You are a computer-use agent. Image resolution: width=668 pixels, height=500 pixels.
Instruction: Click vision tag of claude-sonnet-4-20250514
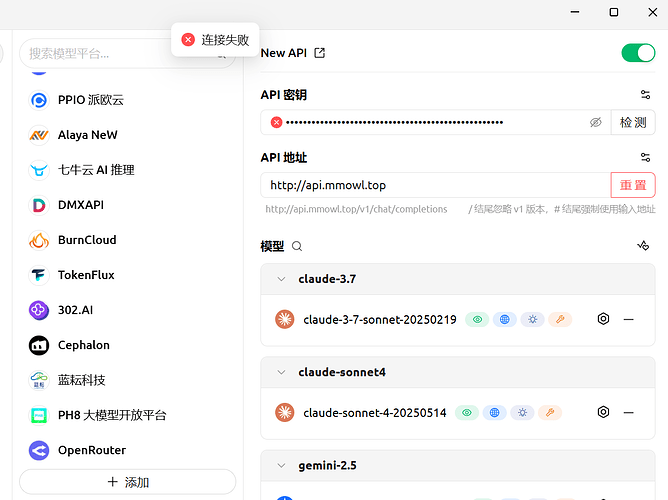467,413
